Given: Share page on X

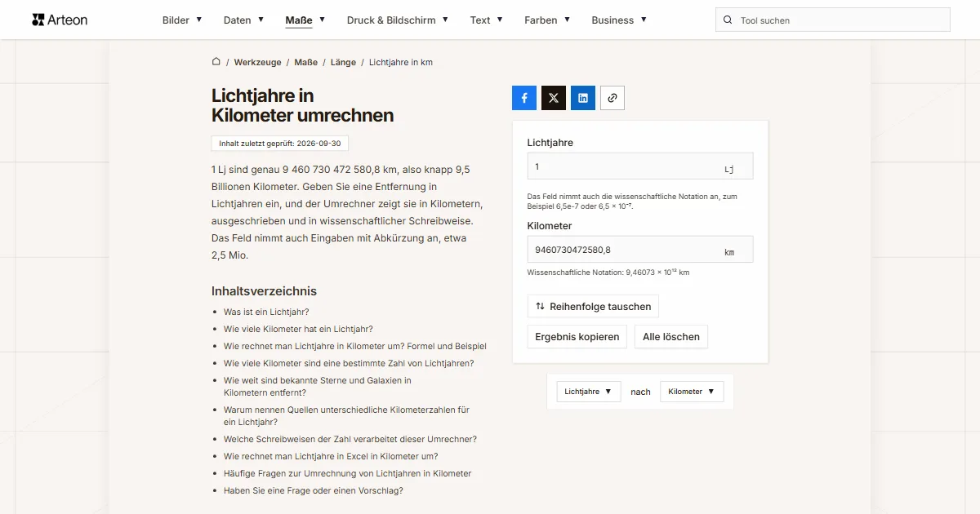Looking at the screenshot, I should coord(554,98).
